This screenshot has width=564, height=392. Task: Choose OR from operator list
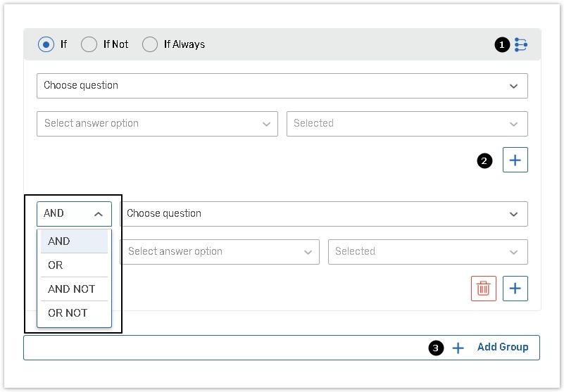[x=74, y=265]
